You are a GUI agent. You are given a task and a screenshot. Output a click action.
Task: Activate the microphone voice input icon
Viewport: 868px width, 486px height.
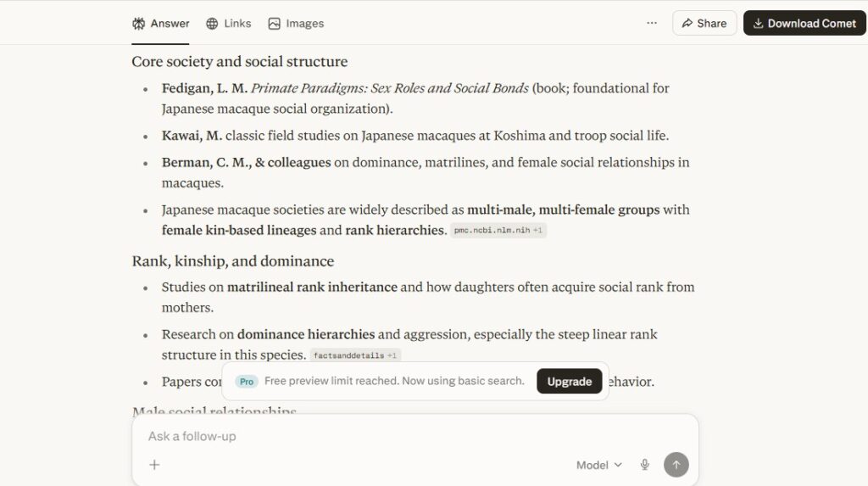click(x=644, y=465)
